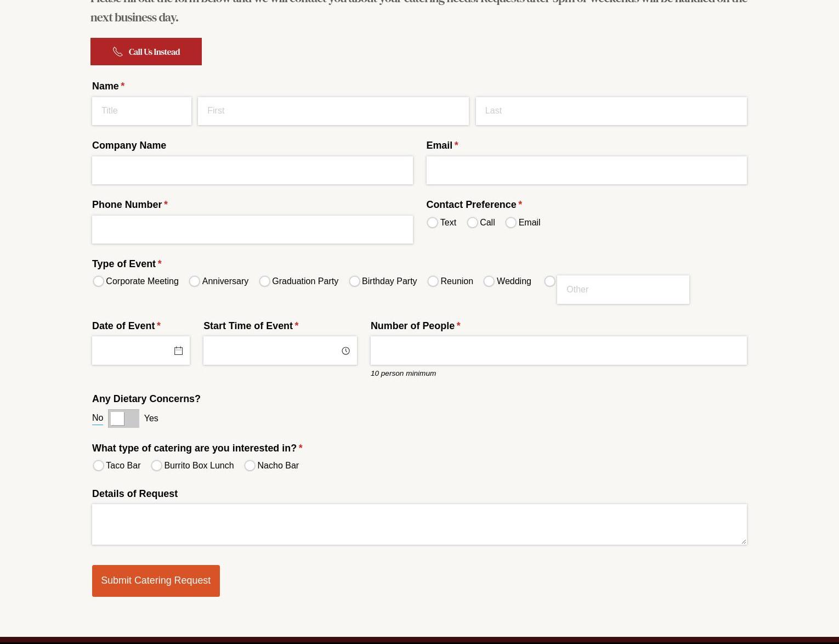Toggle the dietary concerns switch
Image resolution: width=839 pixels, height=644 pixels.
[123, 419]
